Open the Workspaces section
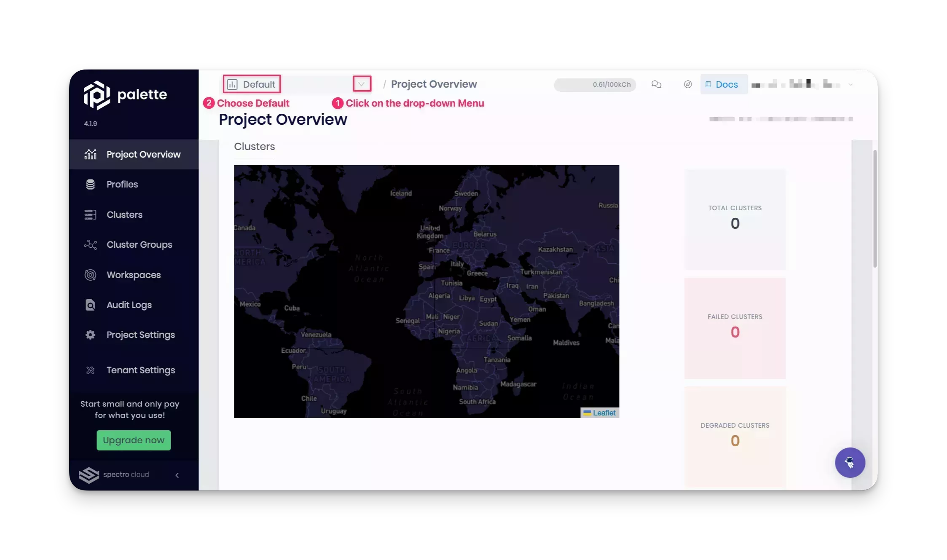The width and height of the screenshot is (947, 560). pos(133,275)
